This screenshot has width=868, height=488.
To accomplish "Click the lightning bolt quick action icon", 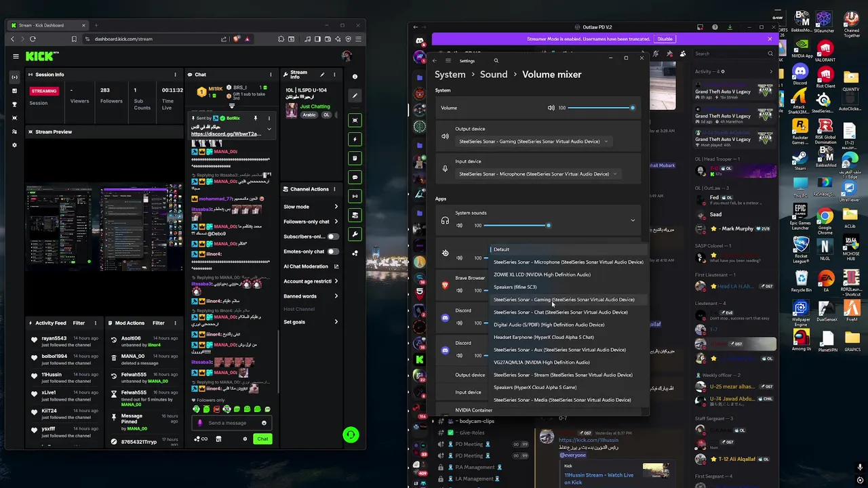I will click(355, 140).
